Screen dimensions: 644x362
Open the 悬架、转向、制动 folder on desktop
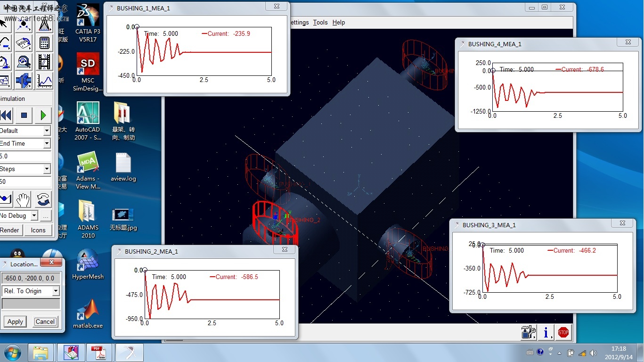[123, 121]
